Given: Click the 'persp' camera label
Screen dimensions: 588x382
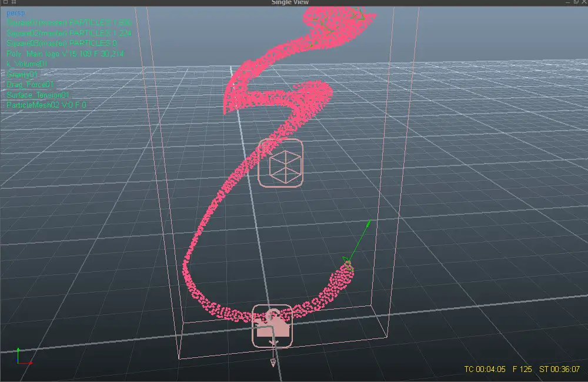Looking at the screenshot, I should click(16, 13).
